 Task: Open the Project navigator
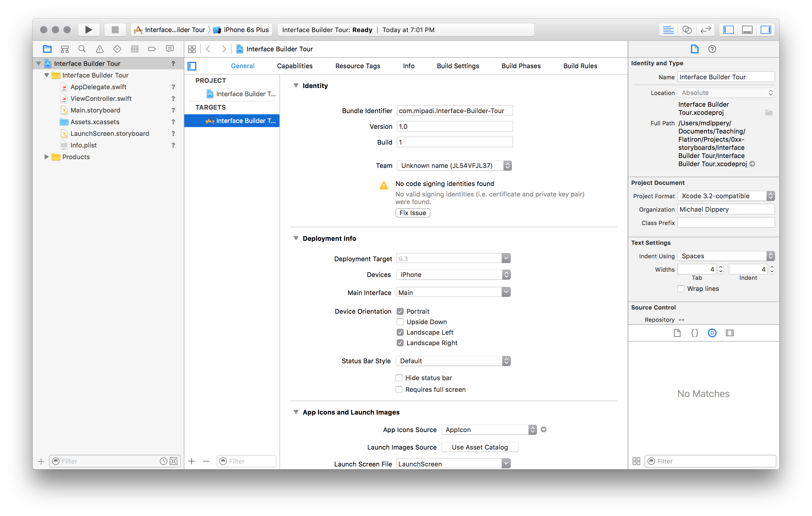pos(47,49)
